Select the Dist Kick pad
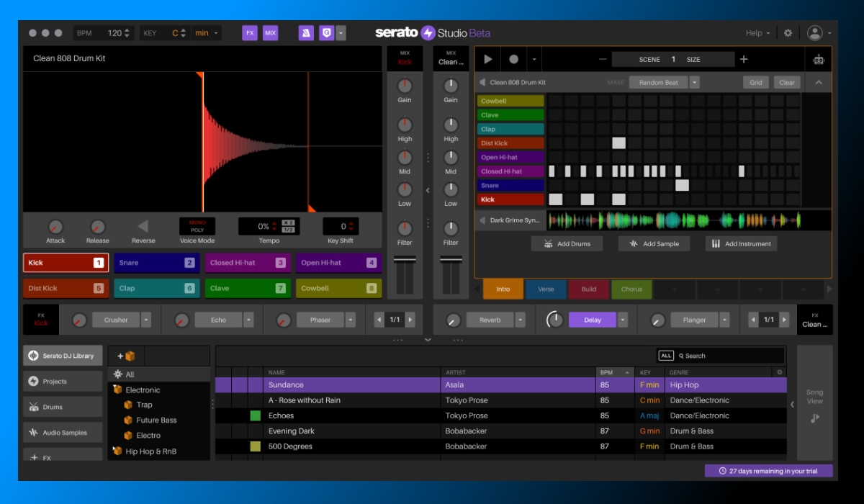This screenshot has width=864, height=504. (x=66, y=288)
